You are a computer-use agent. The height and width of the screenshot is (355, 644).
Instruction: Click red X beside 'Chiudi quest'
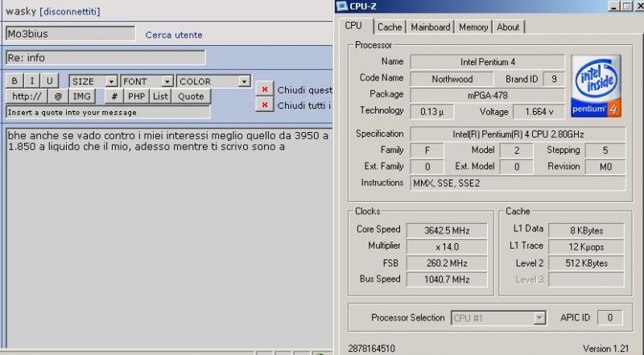tap(263, 89)
